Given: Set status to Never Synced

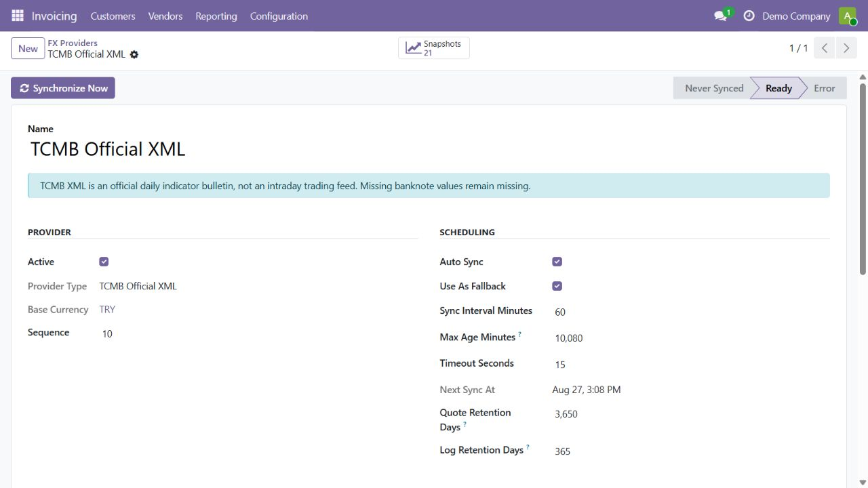Looking at the screenshot, I should click(713, 88).
